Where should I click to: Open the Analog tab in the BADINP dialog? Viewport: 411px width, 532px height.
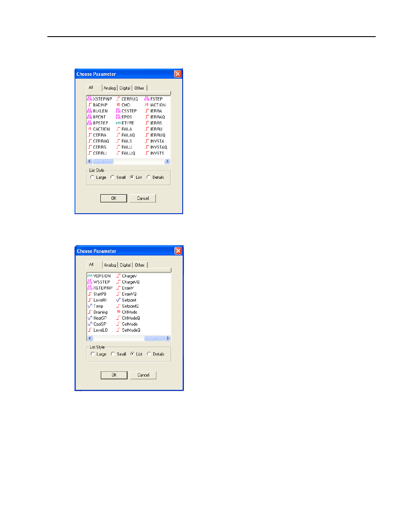[x=109, y=88]
